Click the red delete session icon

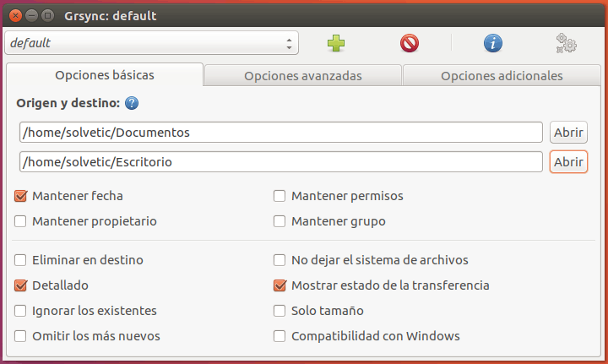(410, 42)
